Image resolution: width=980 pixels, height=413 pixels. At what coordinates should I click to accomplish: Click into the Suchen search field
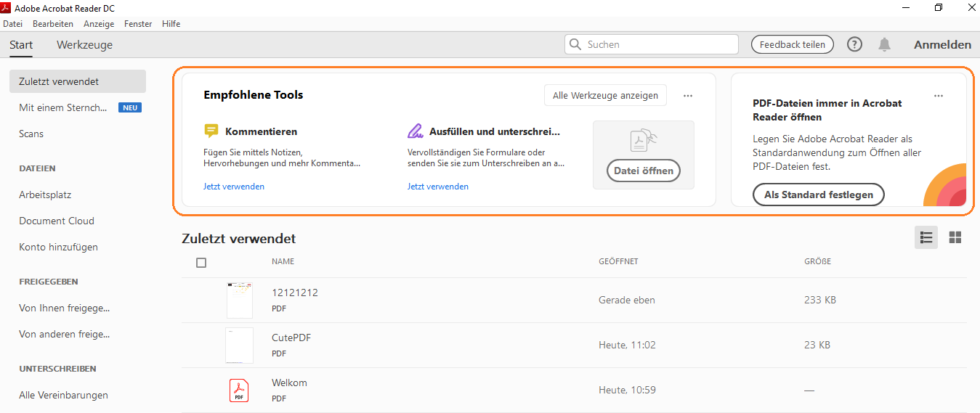657,45
